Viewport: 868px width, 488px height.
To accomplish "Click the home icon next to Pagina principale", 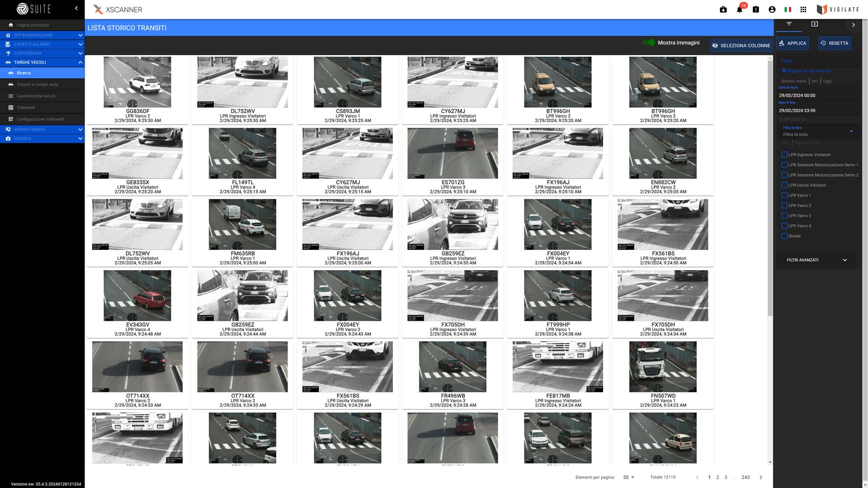I will click(x=11, y=25).
